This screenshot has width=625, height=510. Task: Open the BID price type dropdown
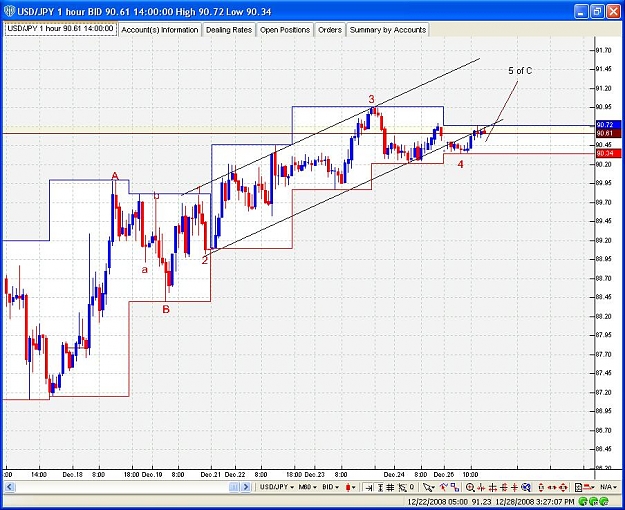coord(331,487)
